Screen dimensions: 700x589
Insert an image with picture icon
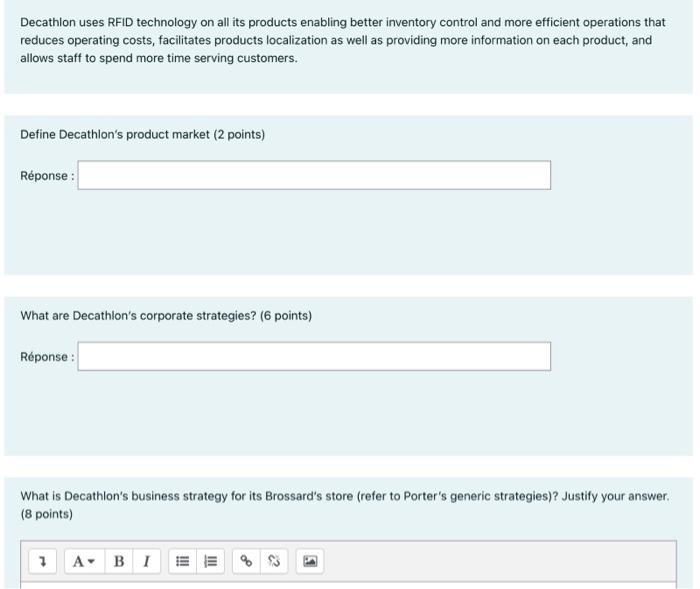tap(310, 561)
